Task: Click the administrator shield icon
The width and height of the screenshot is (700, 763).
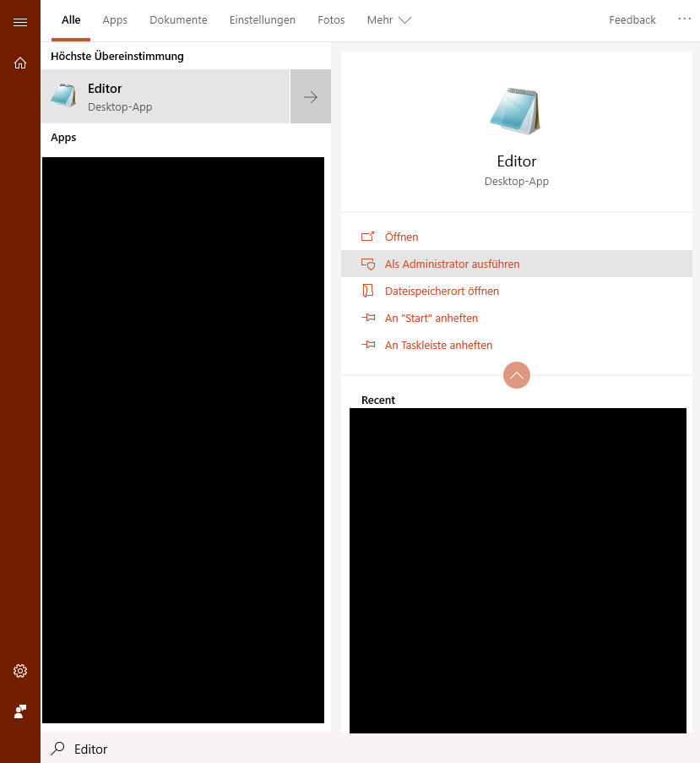Action: click(368, 264)
